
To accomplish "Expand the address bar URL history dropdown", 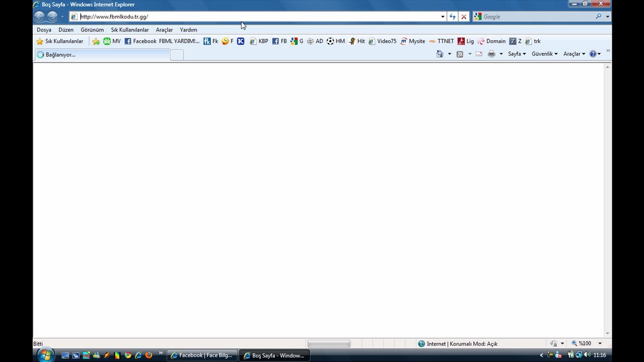I will 443,17.
